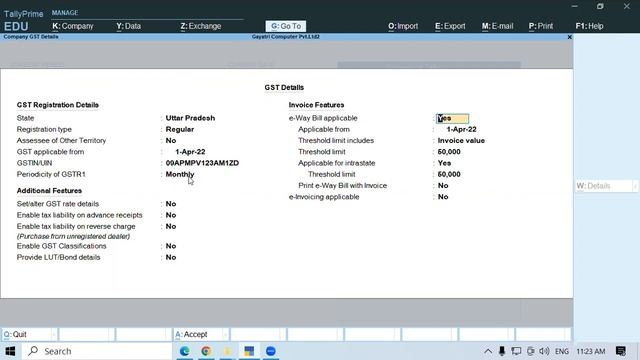Open File Explorer from the taskbar
Viewport: 640px width, 360px height.
[227, 351]
